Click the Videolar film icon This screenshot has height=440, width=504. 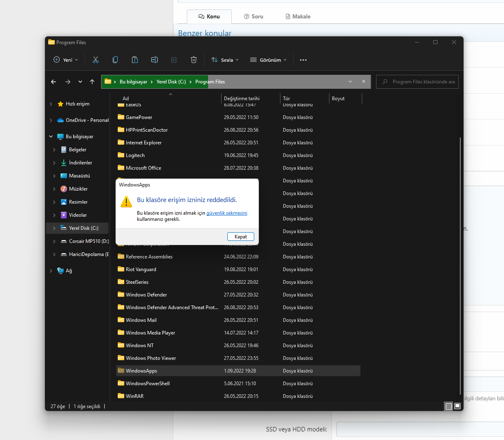[64, 215]
